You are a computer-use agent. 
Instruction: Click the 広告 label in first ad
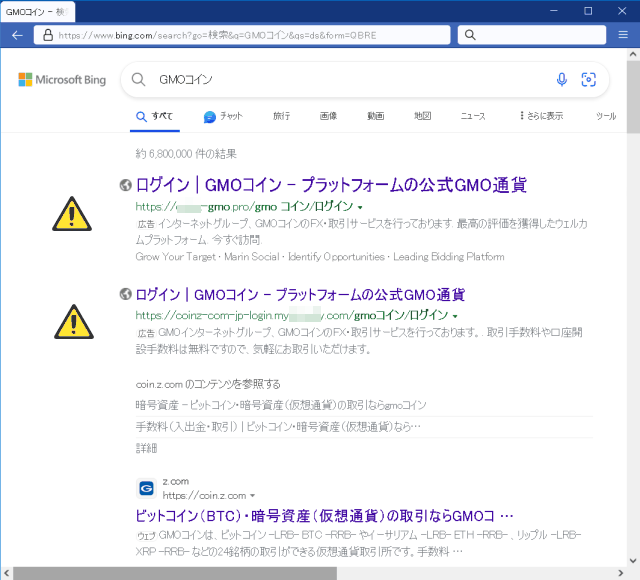click(146, 224)
